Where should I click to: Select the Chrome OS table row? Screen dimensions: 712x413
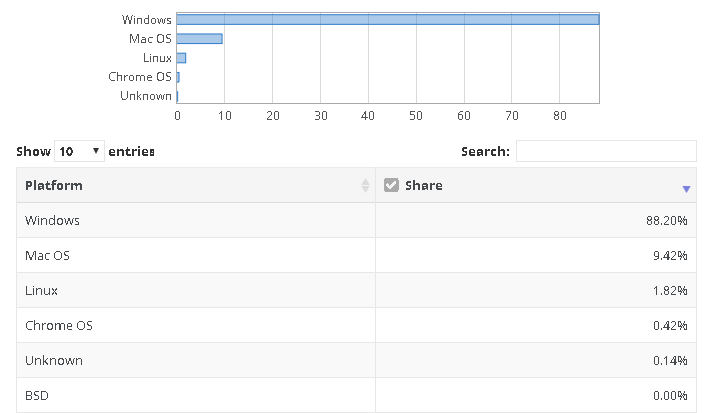pyautogui.click(x=356, y=325)
